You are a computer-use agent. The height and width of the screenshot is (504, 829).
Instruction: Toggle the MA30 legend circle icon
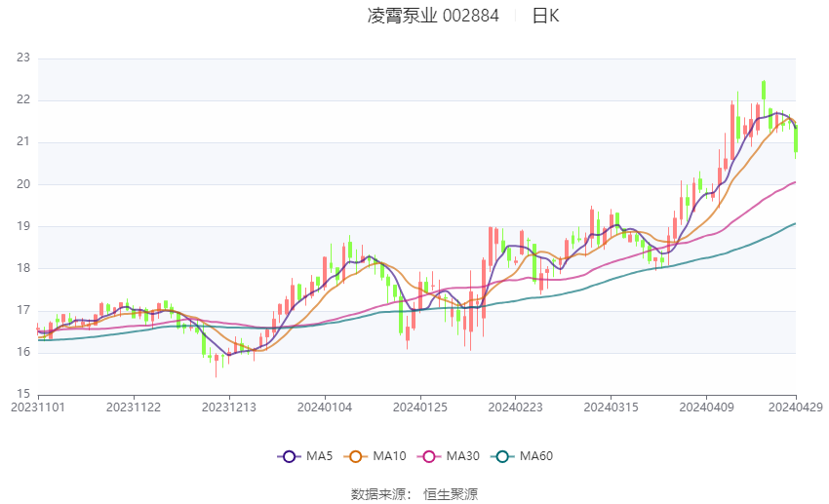[429, 456]
